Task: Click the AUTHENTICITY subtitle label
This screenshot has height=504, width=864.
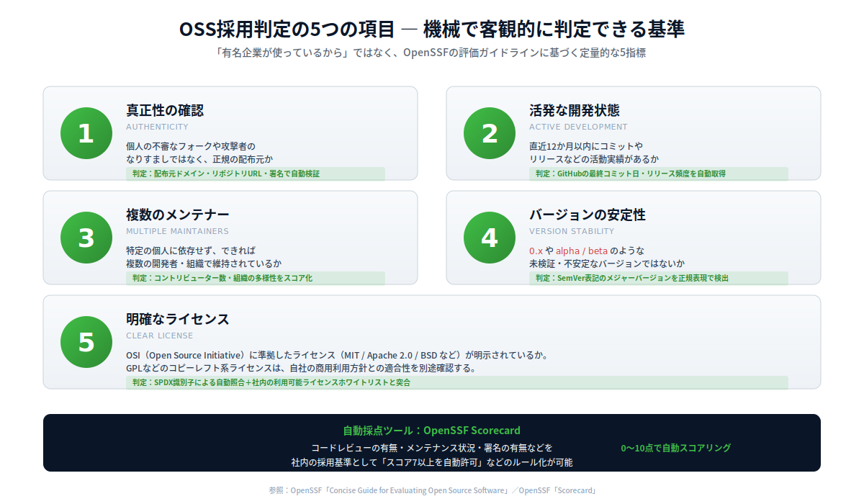Action: tap(157, 127)
